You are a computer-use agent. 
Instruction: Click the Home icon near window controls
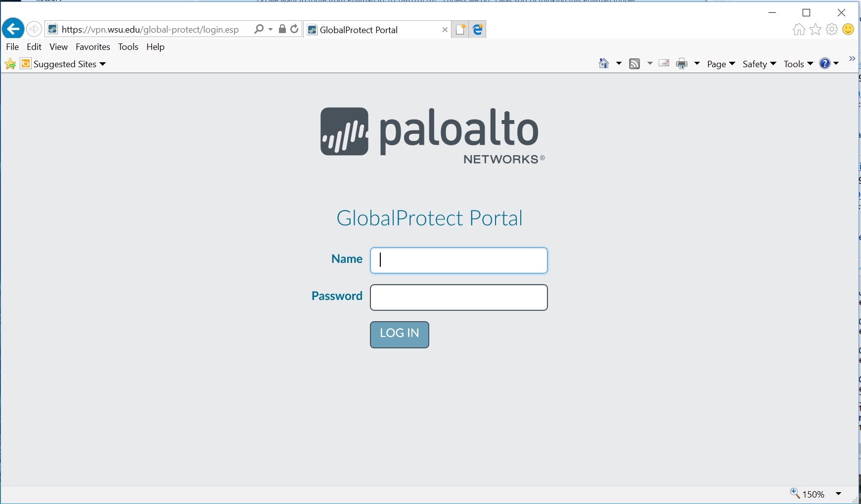coord(799,30)
